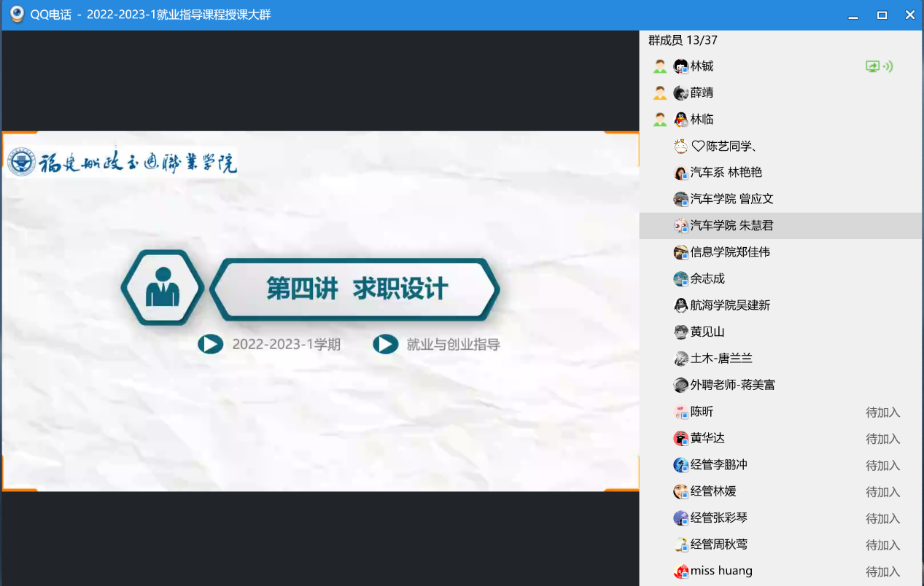Click 待加入 status next to miss huang
Viewport: 924px width, 586px height.
882,572
